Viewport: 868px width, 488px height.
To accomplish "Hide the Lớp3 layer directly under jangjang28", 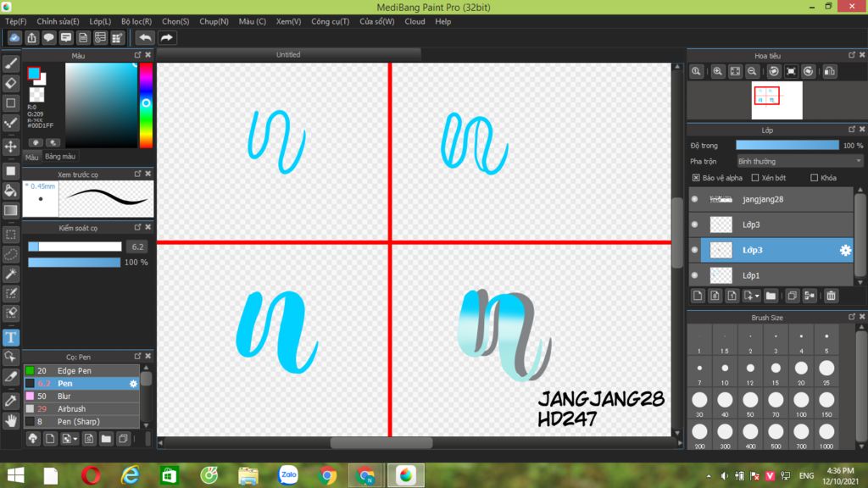I will 695,225.
